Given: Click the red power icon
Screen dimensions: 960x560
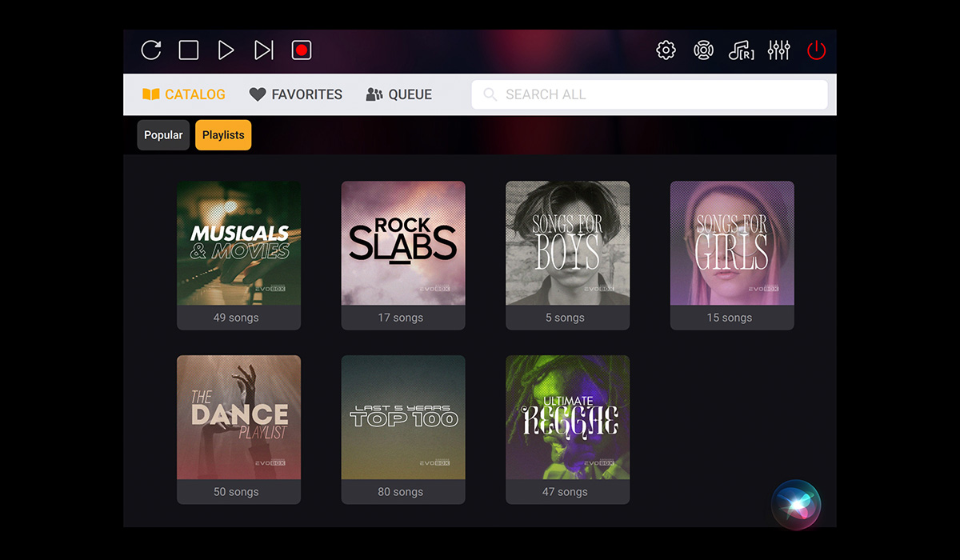Looking at the screenshot, I should [x=816, y=50].
